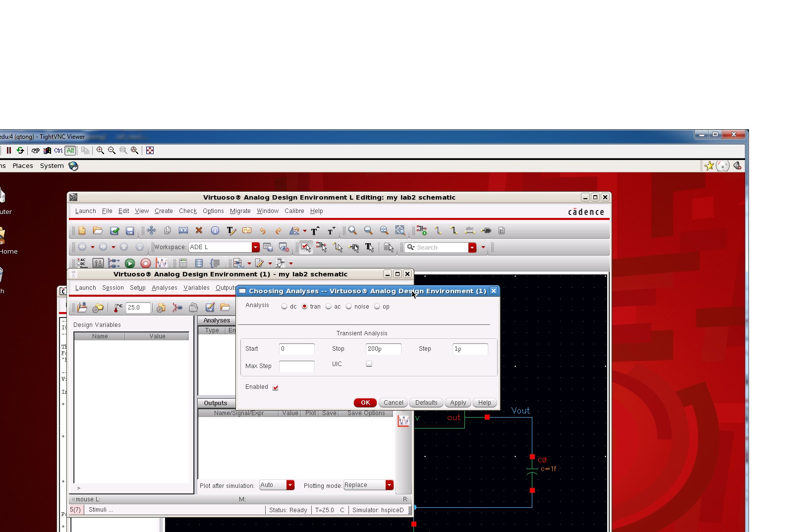Click the Copy tool icon
This screenshot has height=532, width=801.
coord(168,230)
